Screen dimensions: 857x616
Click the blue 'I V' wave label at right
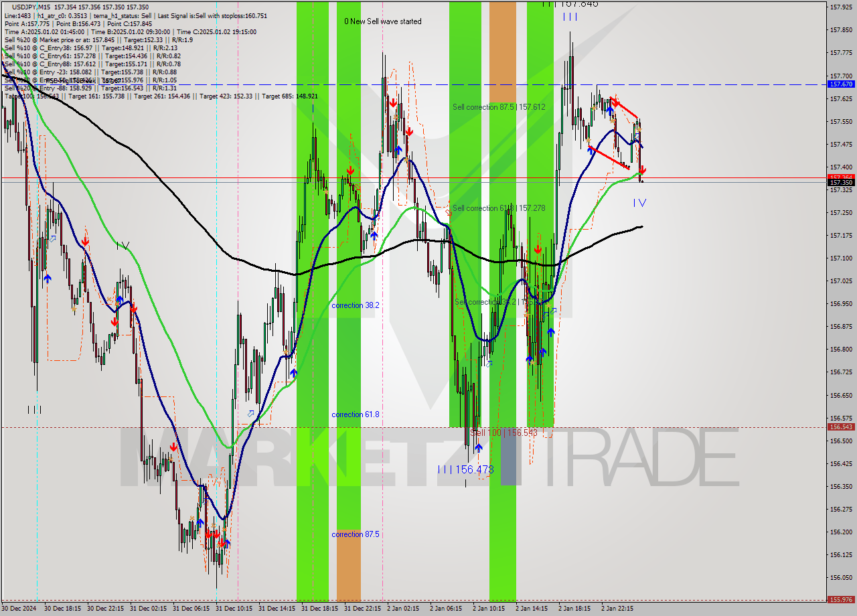click(639, 202)
